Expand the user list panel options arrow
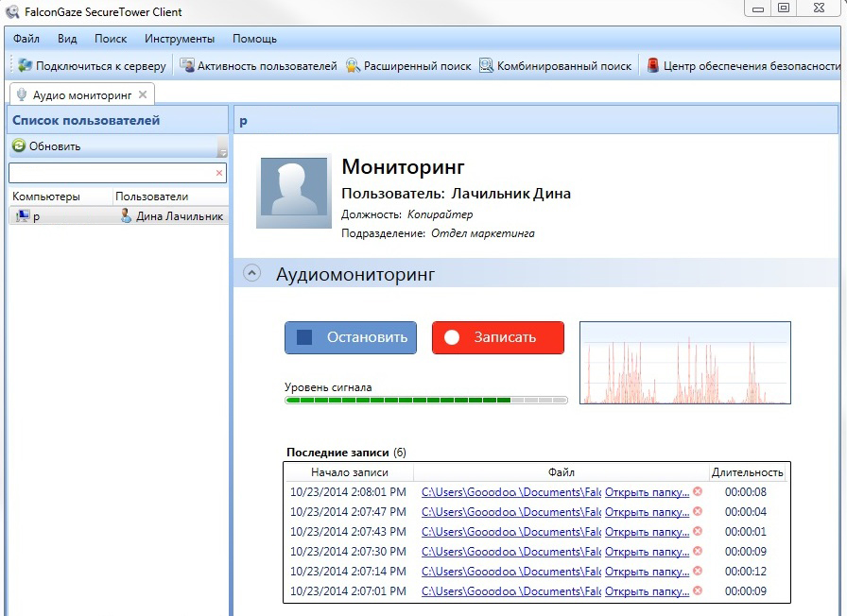 222,151
